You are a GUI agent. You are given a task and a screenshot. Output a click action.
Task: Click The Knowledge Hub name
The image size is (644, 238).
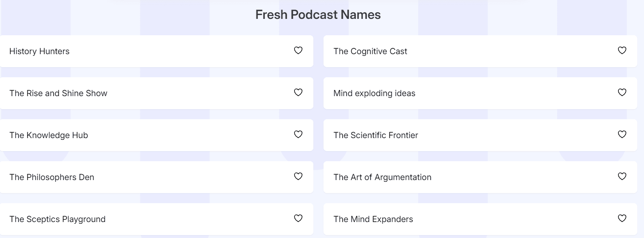(x=49, y=135)
